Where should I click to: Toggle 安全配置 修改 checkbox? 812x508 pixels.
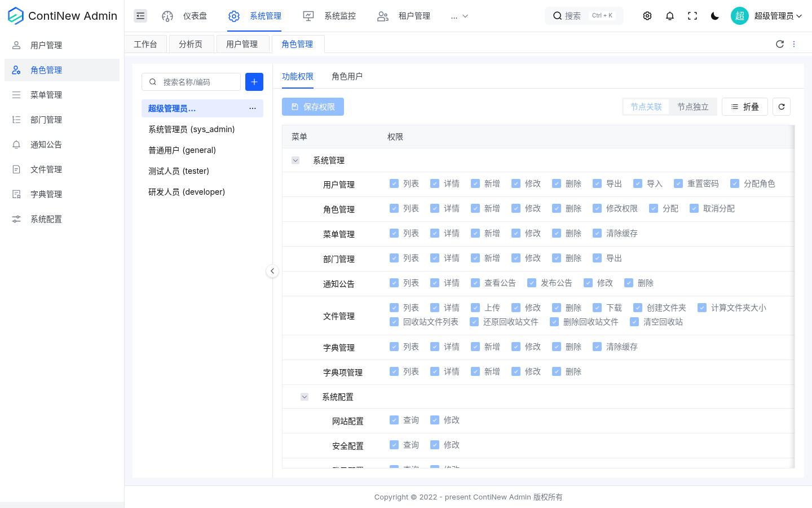435,445
